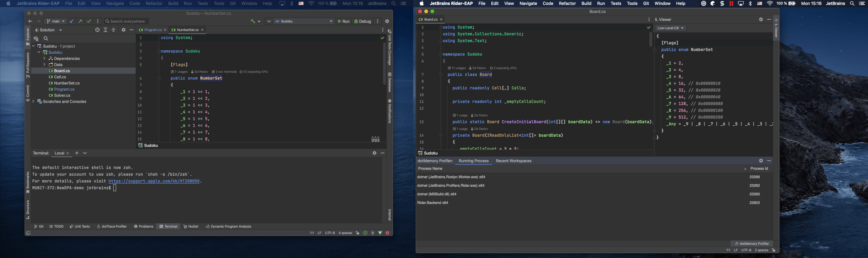Open IL Viewer panel settings gear
Screen dimensions: 868x258
(761, 20)
